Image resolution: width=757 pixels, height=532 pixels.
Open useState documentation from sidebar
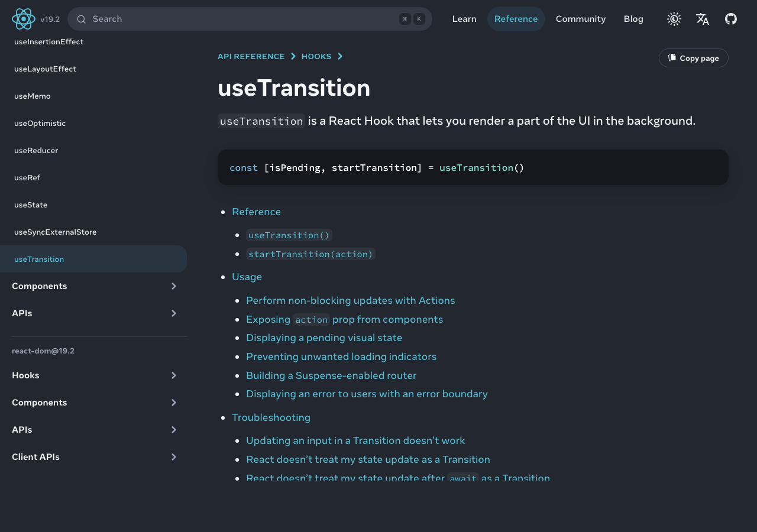[x=31, y=205]
